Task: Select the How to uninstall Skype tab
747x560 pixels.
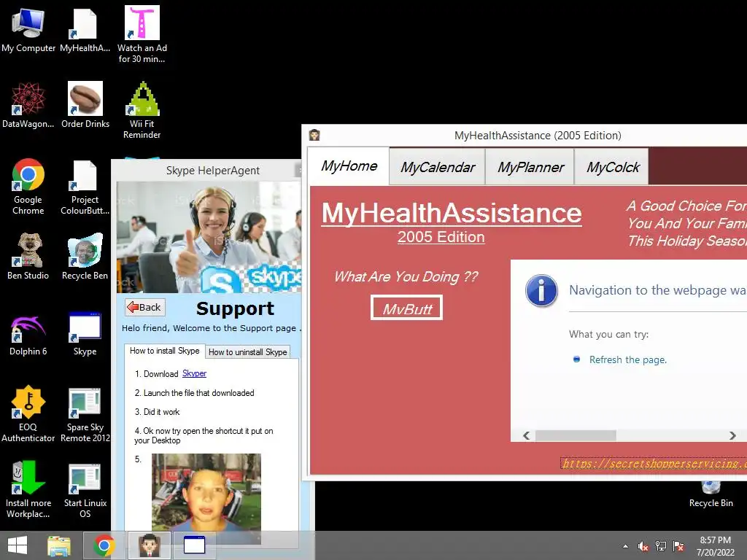Action: point(248,352)
